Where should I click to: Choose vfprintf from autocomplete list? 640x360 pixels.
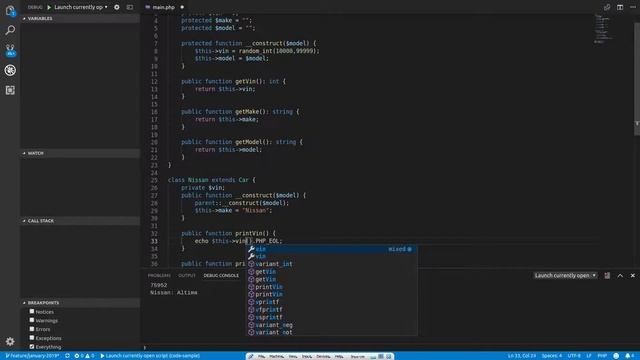(x=331, y=310)
